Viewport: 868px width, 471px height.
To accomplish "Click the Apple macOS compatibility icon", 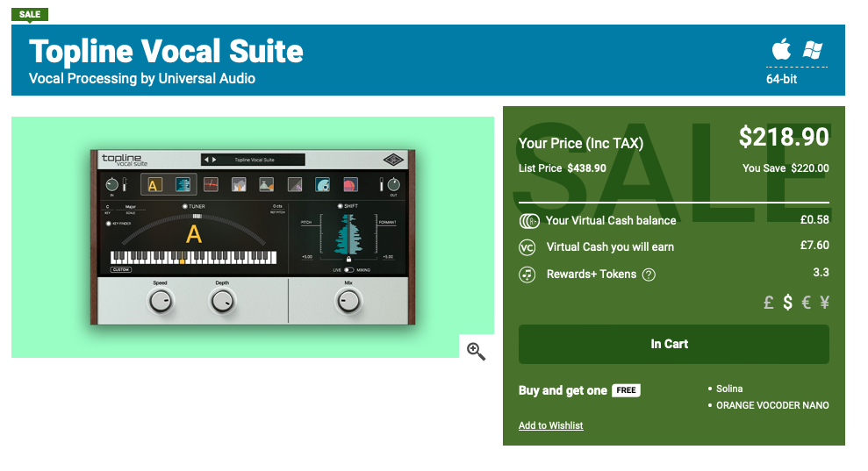I will click(781, 49).
